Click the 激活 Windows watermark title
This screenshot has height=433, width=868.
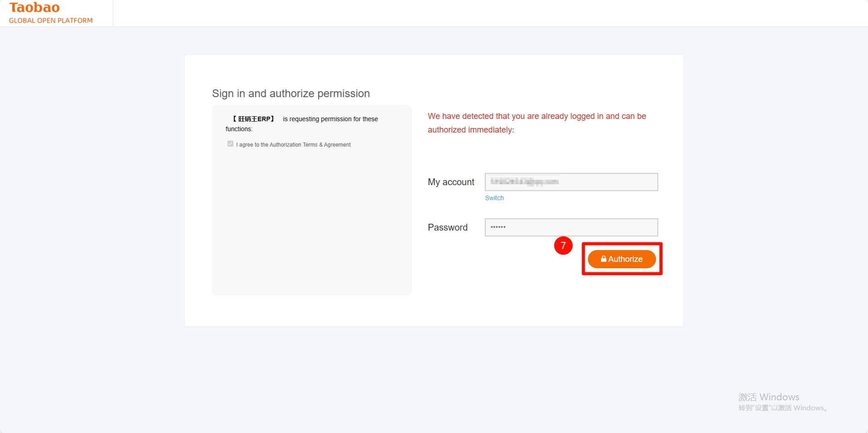click(769, 397)
